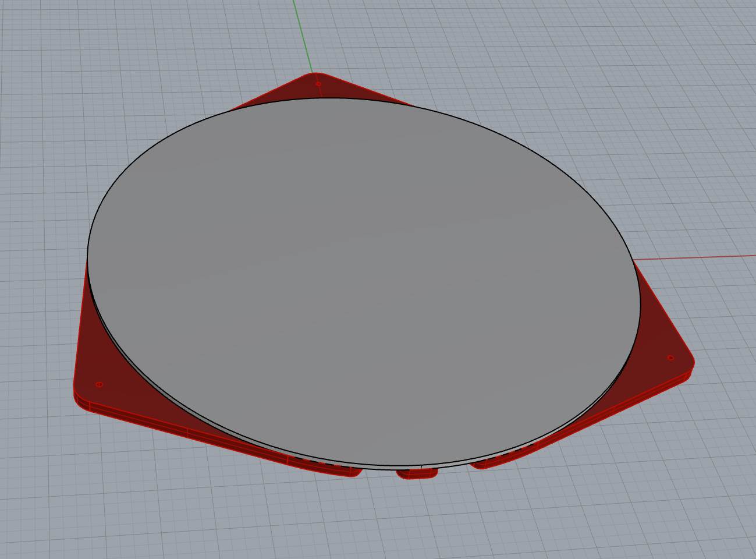756x559 pixels.
Task: Click the mounting hole in the right corner
Action: pos(670,358)
